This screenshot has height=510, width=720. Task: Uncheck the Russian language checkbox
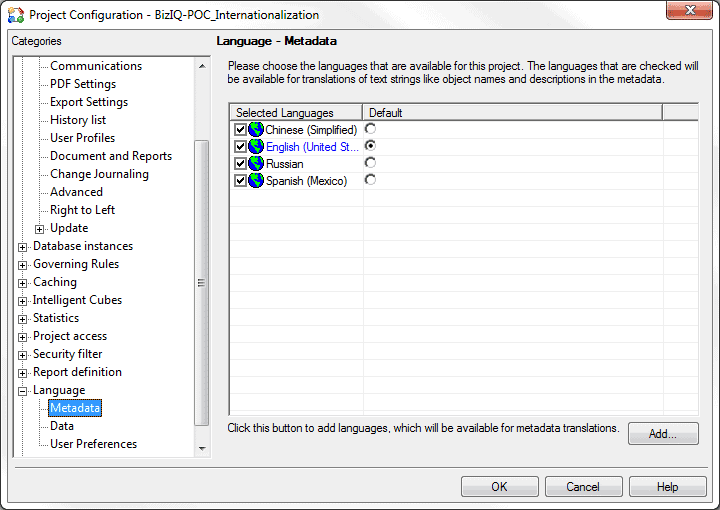pos(240,163)
